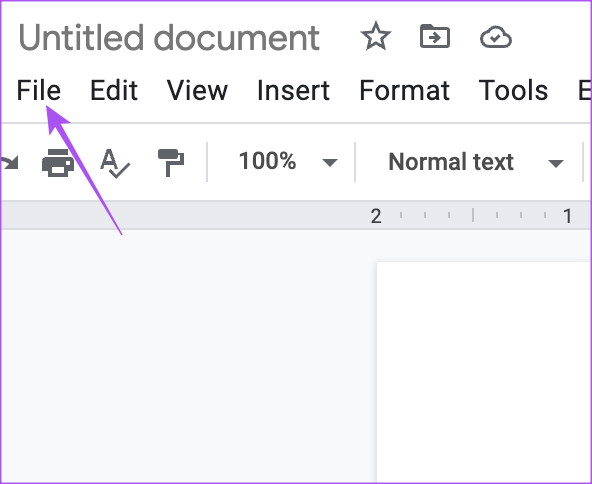Screen dimensions: 592x484
Task: Click the Redo arrow icon
Action: (x=9, y=163)
